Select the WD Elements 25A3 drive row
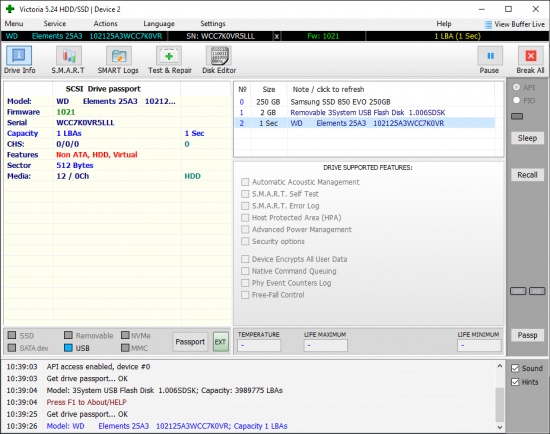The width and height of the screenshot is (550, 434). 365,123
